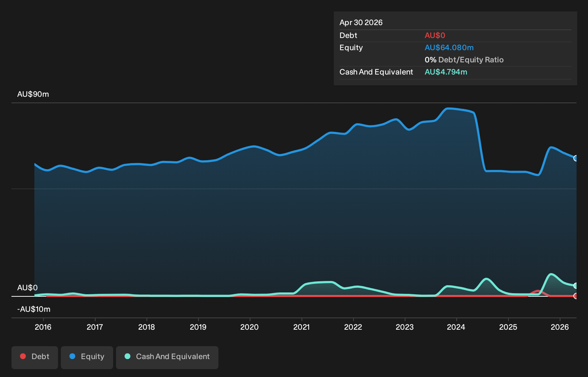Click the red AU$0 debt value
Image resolution: width=588 pixels, height=377 pixels.
coord(435,35)
